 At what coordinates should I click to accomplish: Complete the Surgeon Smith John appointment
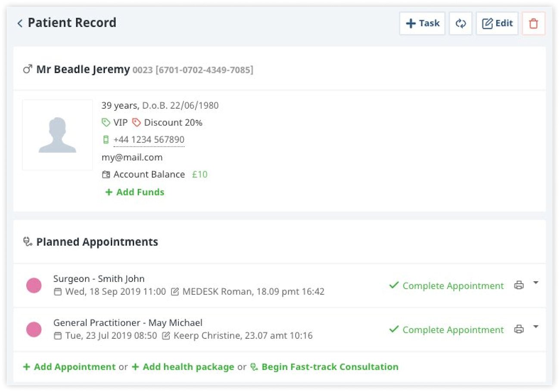[x=446, y=286]
